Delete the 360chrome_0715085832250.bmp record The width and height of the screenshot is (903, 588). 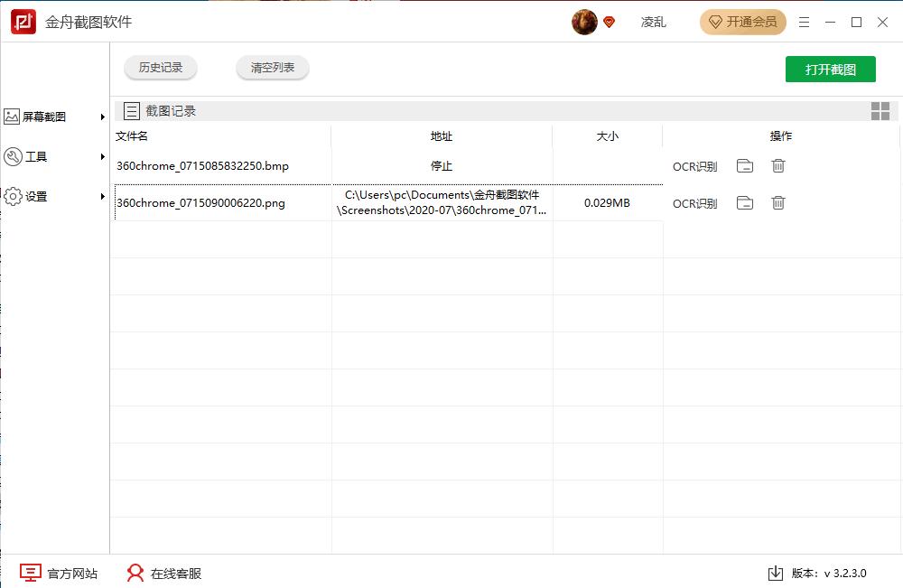(778, 166)
